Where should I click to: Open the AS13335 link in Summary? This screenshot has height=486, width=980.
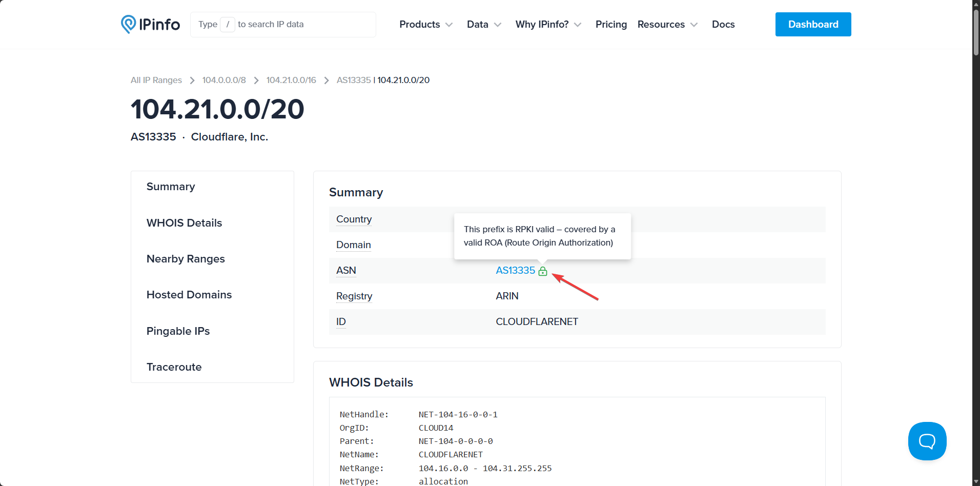click(x=515, y=270)
